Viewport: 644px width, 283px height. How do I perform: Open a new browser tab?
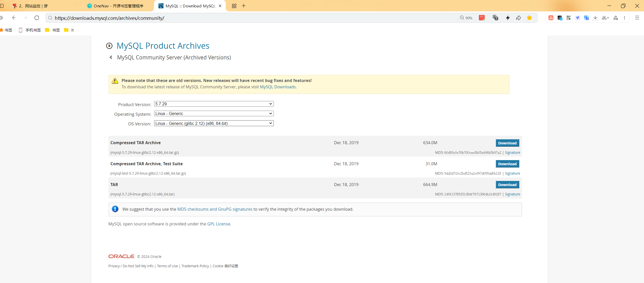click(244, 6)
